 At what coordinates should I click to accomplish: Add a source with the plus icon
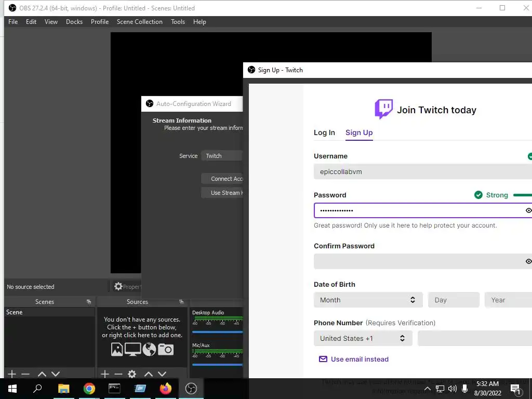105,374
